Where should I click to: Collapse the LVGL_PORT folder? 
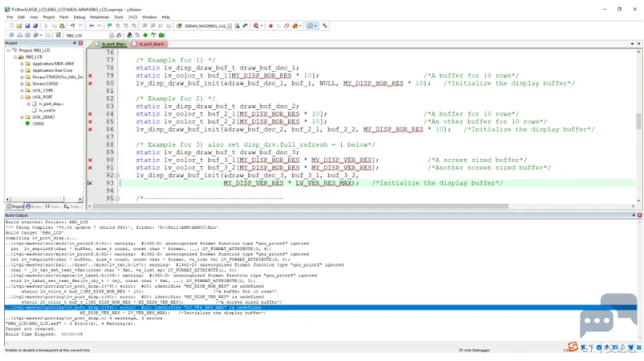tap(22, 97)
